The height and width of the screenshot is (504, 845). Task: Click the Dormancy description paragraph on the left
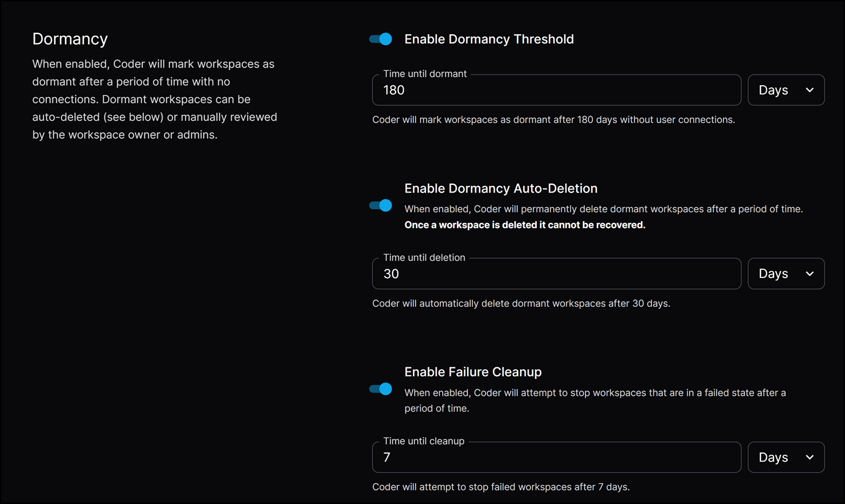click(154, 99)
